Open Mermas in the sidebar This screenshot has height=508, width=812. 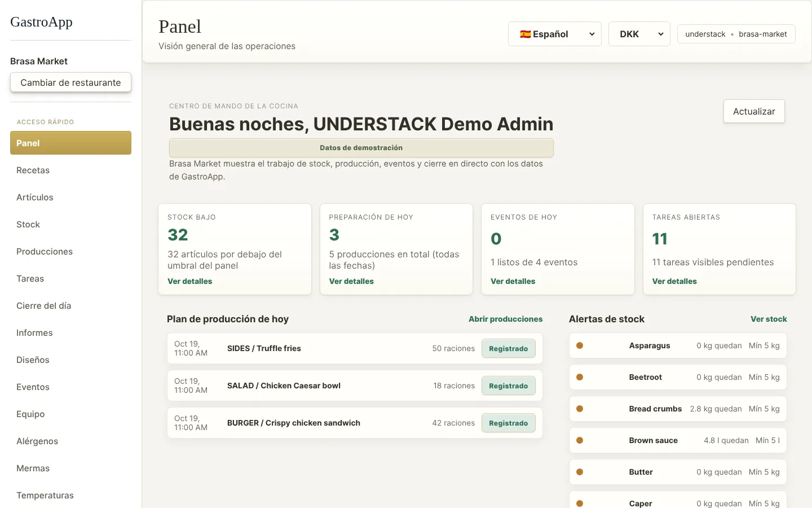pyautogui.click(x=70, y=468)
